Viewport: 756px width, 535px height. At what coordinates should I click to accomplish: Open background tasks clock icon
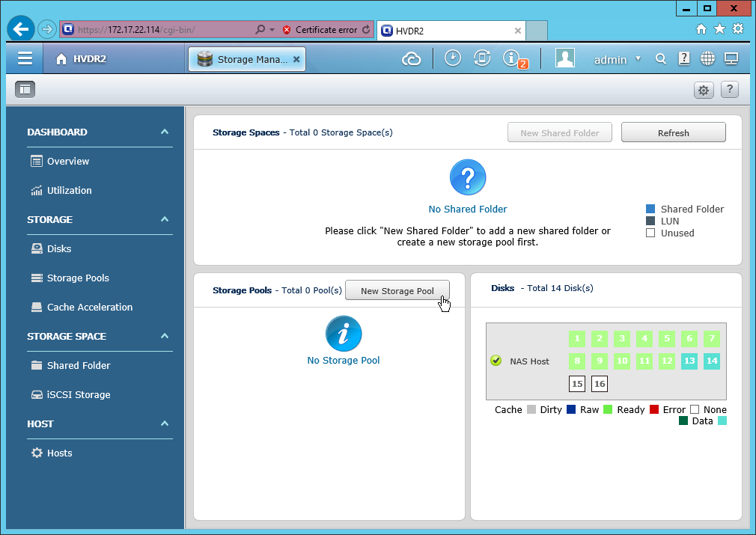tap(452, 58)
